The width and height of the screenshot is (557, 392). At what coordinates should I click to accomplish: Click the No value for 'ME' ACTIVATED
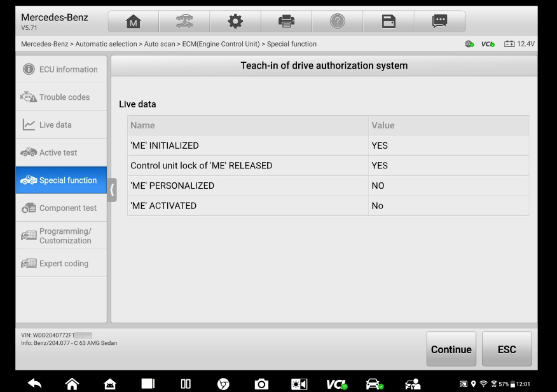click(x=377, y=206)
